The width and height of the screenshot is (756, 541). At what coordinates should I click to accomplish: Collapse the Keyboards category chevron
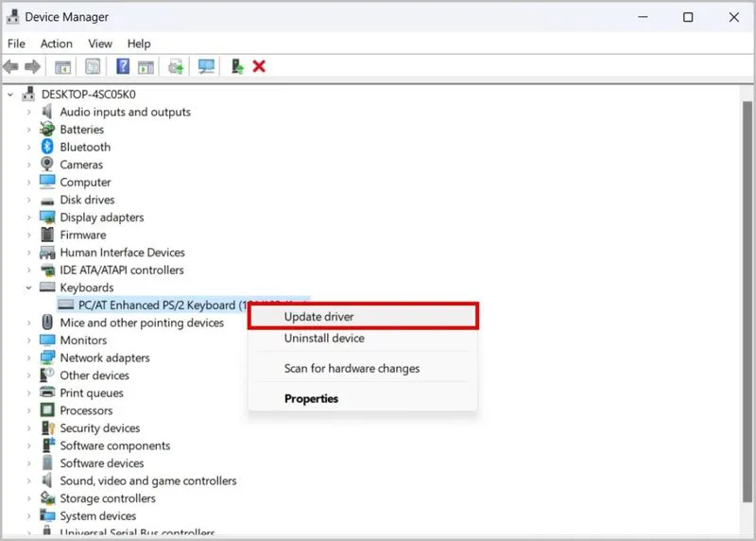point(28,288)
